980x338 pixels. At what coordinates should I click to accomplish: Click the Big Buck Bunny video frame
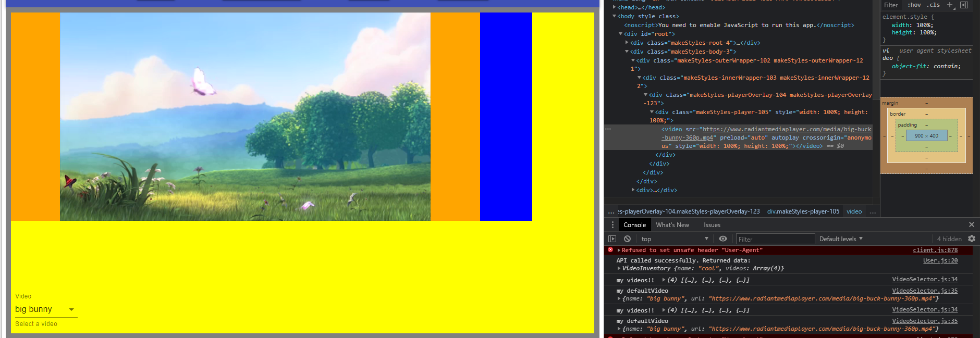245,117
